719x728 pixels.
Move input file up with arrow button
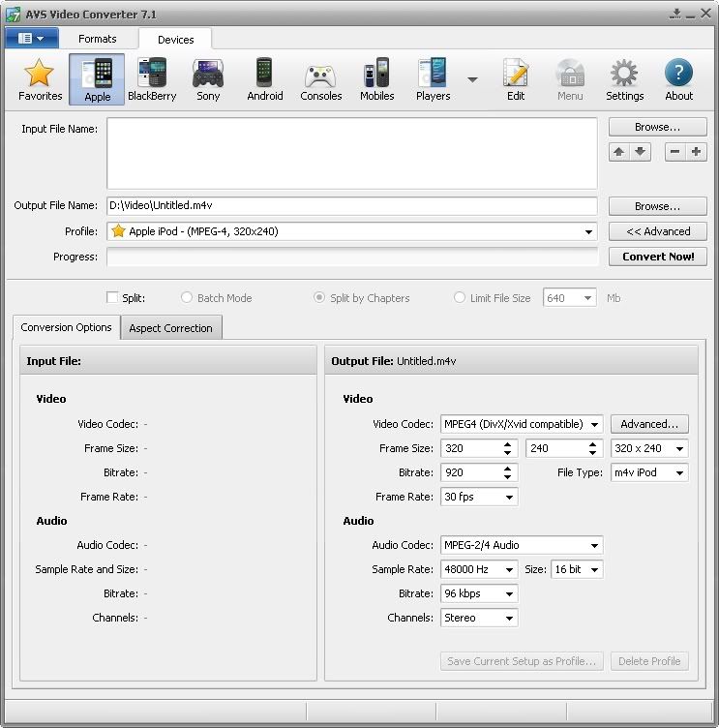tap(618, 152)
